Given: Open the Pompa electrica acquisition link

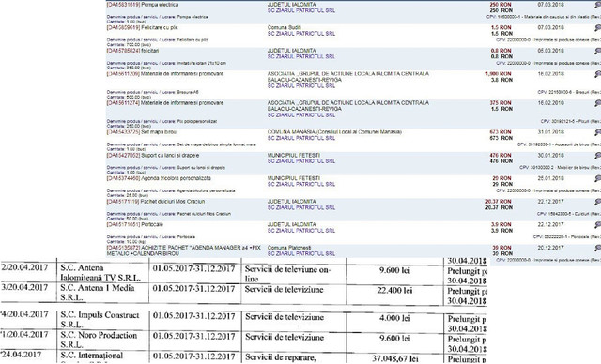Looking at the screenshot, I should (x=143, y=5).
